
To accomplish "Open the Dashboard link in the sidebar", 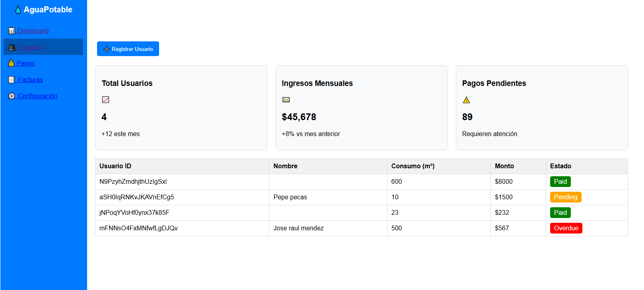I will pyautogui.click(x=33, y=31).
